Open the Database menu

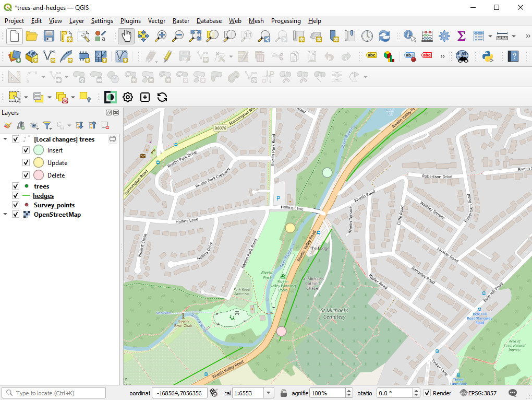[209, 21]
